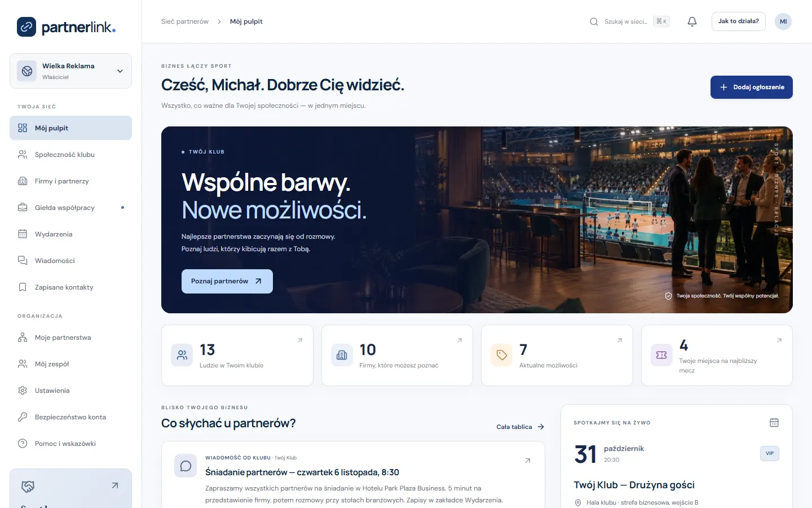Open notifications bell icon
812x508 pixels.
692,21
